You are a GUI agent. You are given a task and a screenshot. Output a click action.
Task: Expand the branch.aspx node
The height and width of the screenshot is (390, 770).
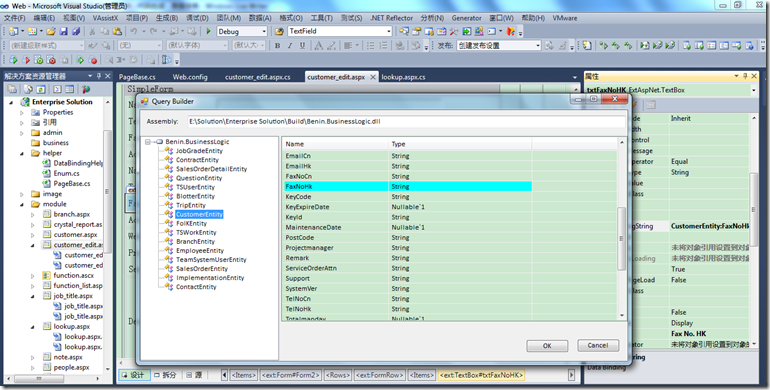[x=33, y=215]
